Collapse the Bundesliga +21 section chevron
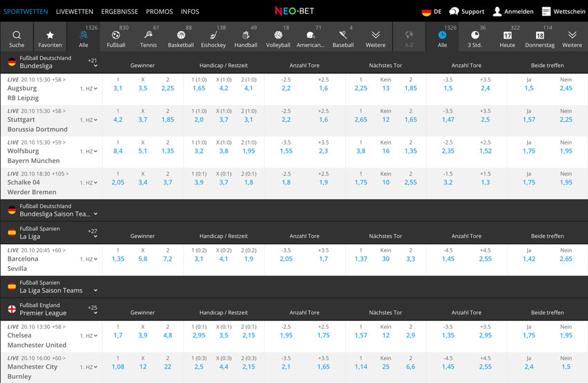The height and width of the screenshot is (383, 588). pyautogui.click(x=95, y=66)
